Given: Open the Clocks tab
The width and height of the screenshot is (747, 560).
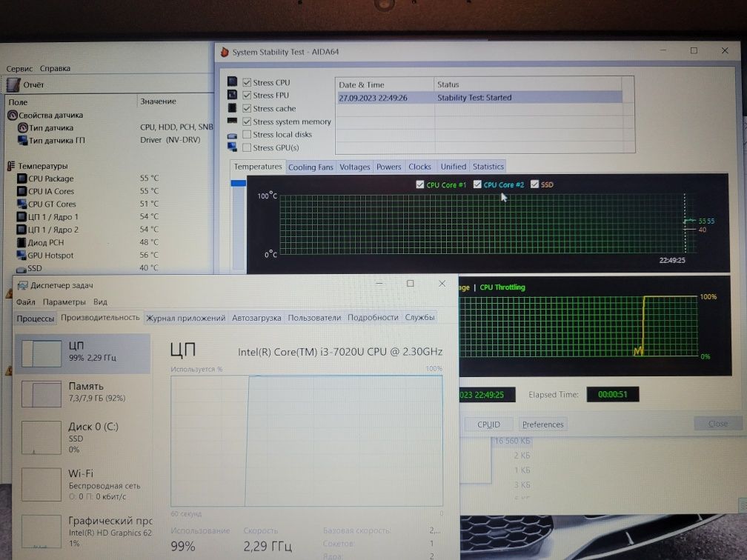Looking at the screenshot, I should (419, 167).
